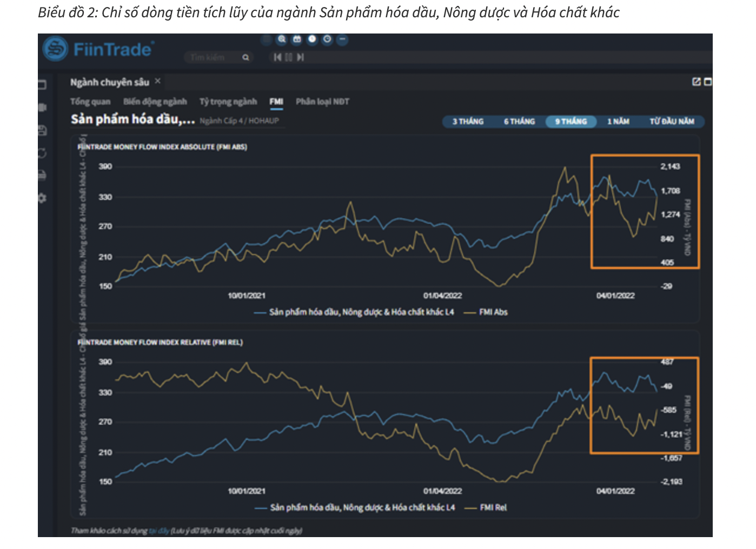The height and width of the screenshot is (549, 756).
Task: Choose the 1 NĂM time range
Action: coord(618,122)
